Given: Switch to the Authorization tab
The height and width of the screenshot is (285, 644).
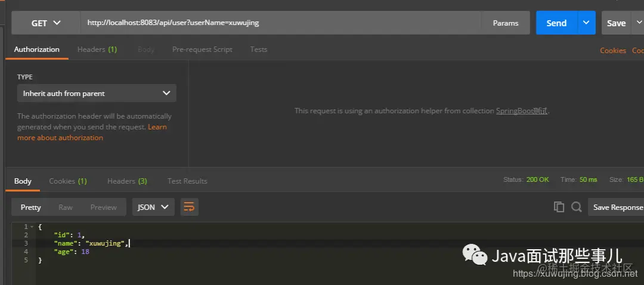Looking at the screenshot, I should pos(37,49).
